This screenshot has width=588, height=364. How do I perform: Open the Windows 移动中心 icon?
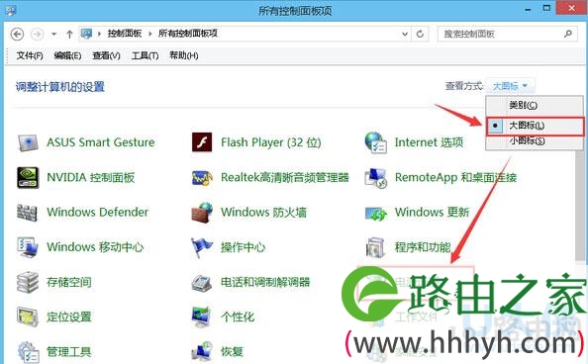[x=28, y=247]
